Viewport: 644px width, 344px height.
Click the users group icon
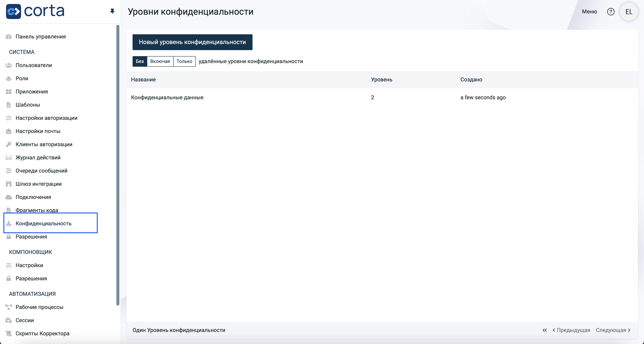(9, 65)
